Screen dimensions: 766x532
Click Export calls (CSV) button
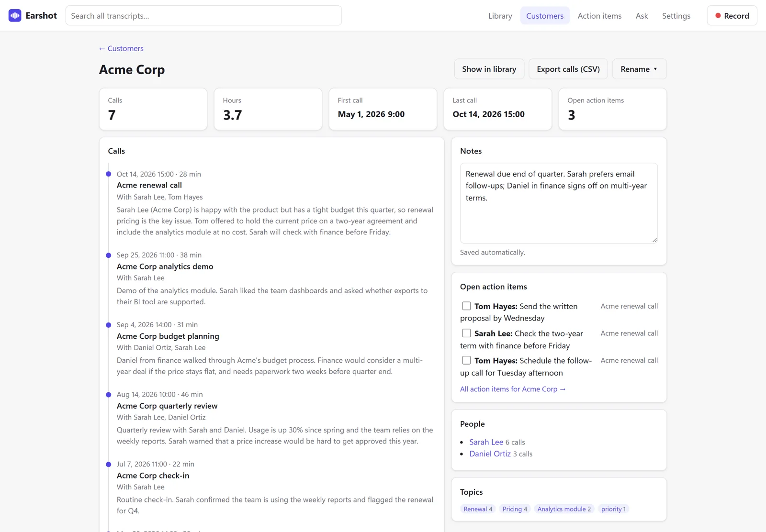pos(568,69)
